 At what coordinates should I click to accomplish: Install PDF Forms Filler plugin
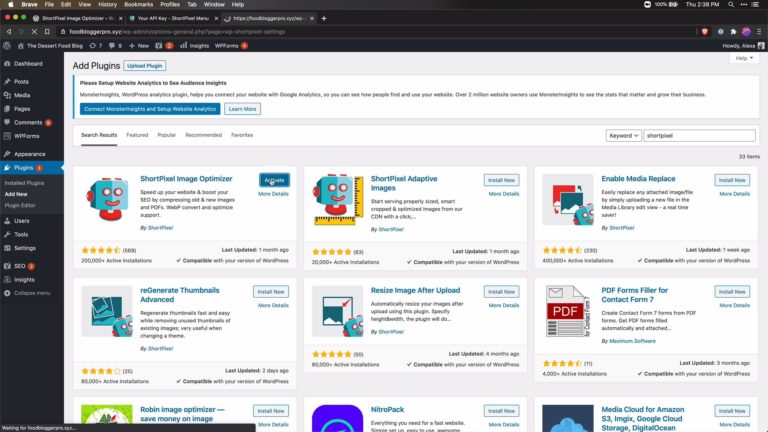tap(732, 292)
